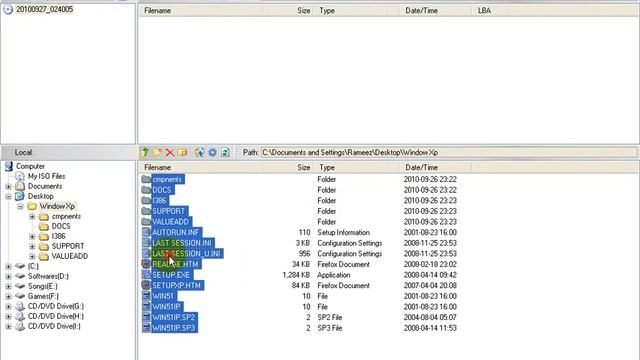The height and width of the screenshot is (360, 640).
Task: Click the 2004-08-04 05:07 date cell
Action: tap(430, 317)
